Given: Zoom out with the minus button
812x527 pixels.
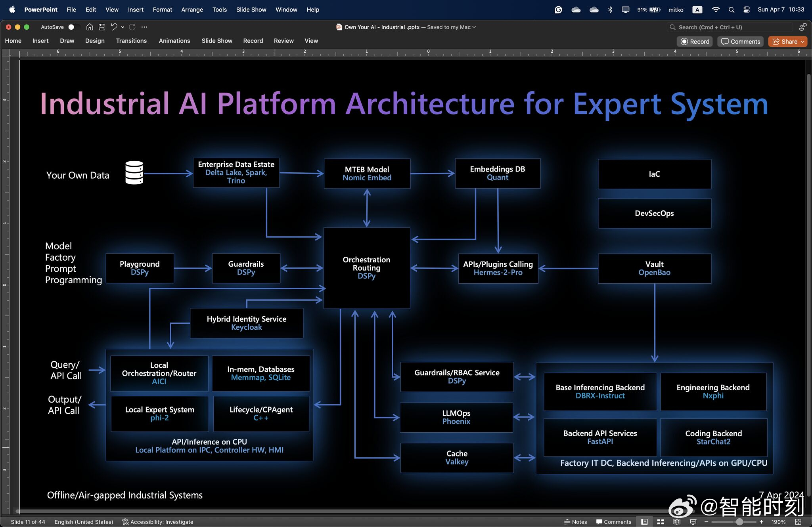Looking at the screenshot, I should click(707, 522).
